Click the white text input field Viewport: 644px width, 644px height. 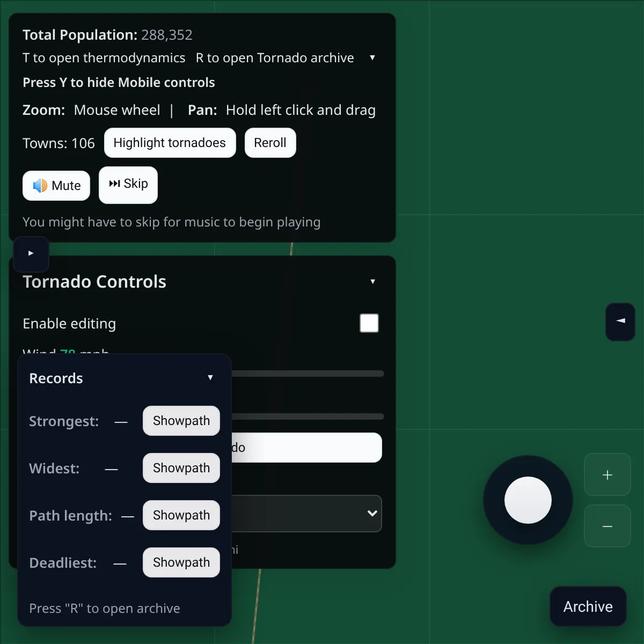pyautogui.click(x=307, y=448)
